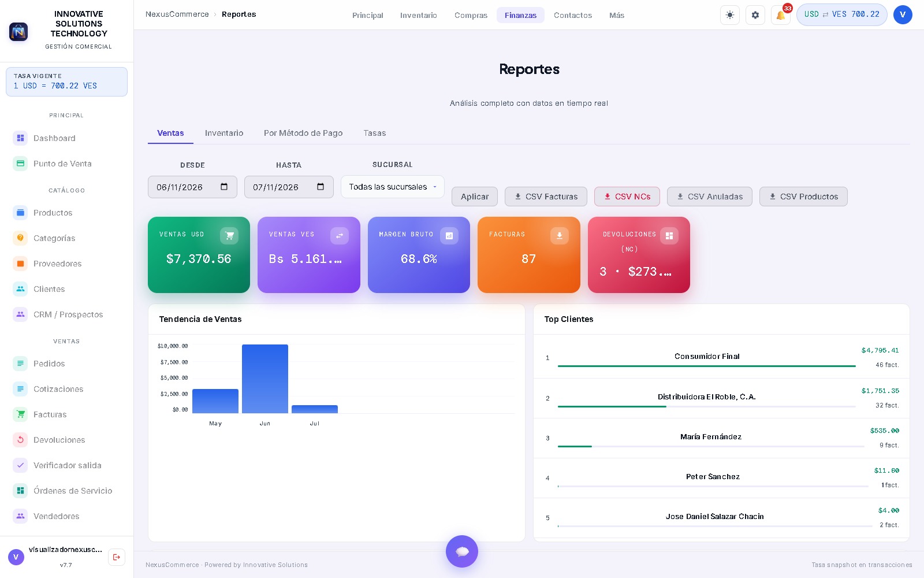This screenshot has height=578, width=924.
Task: Open Clientes sidebar icon
Action: click(20, 289)
